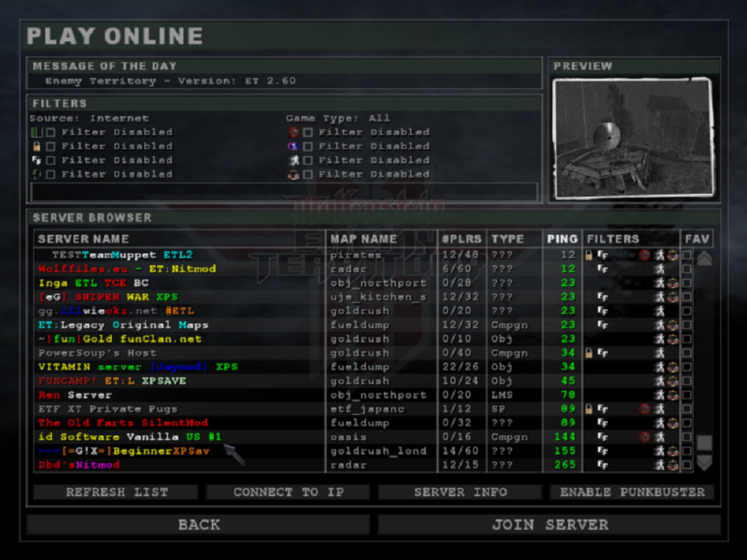The image size is (747, 560).
Task: Sort servers by Map Name column
Action: (381, 239)
